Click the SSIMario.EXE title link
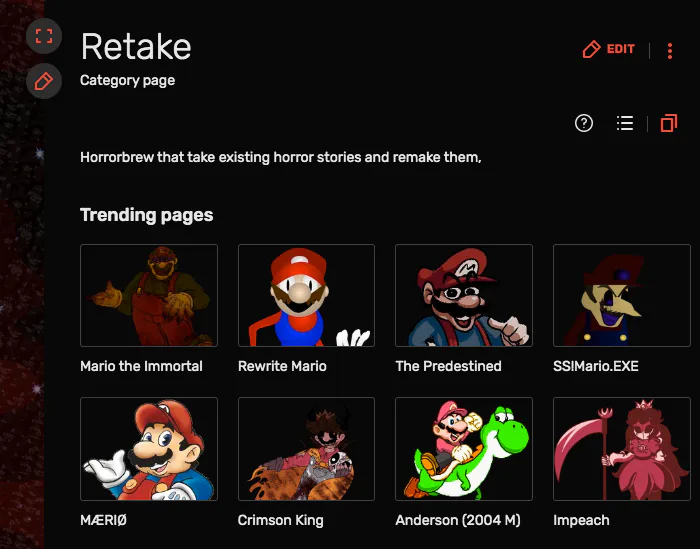The width and height of the screenshot is (700, 549). tap(596, 366)
